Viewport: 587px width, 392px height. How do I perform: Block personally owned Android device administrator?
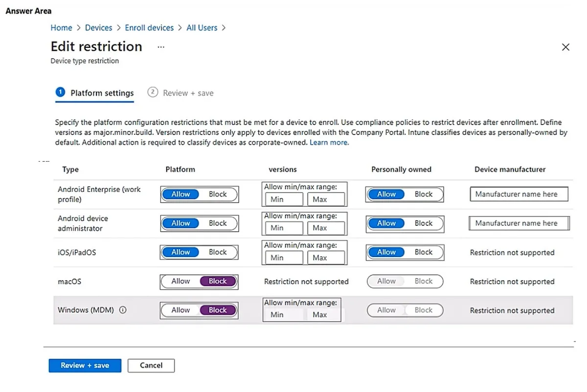click(424, 223)
